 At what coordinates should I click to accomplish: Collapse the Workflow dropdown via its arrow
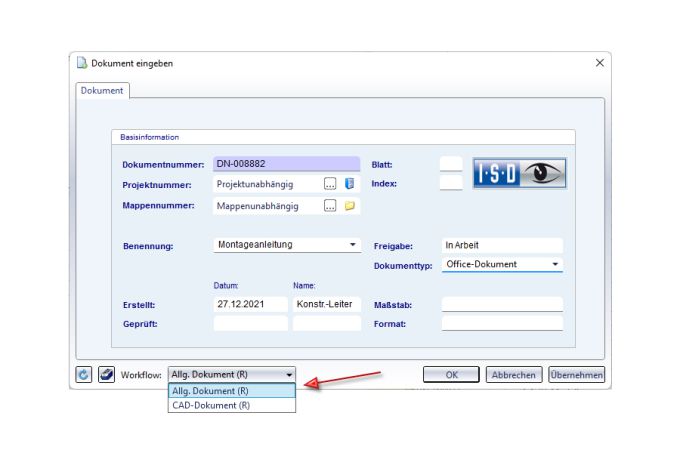(290, 375)
